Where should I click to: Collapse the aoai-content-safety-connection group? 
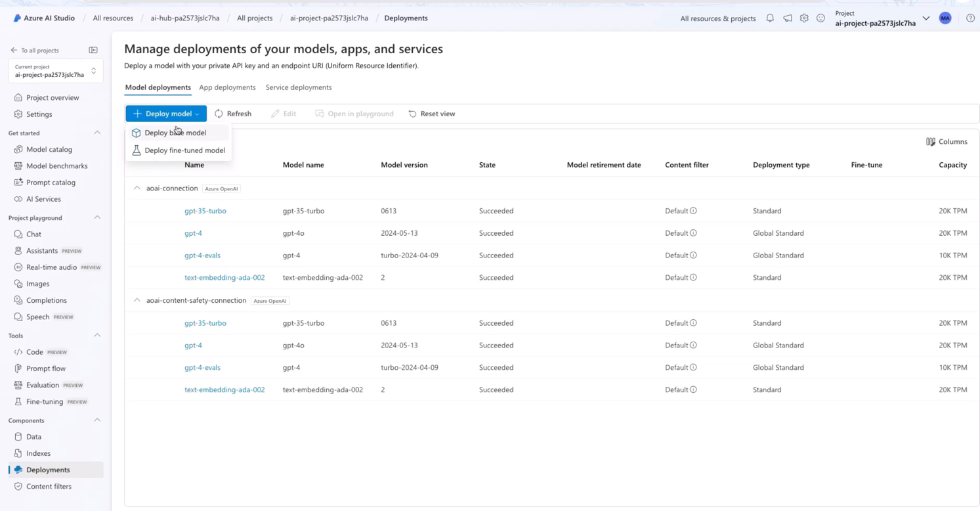(137, 300)
